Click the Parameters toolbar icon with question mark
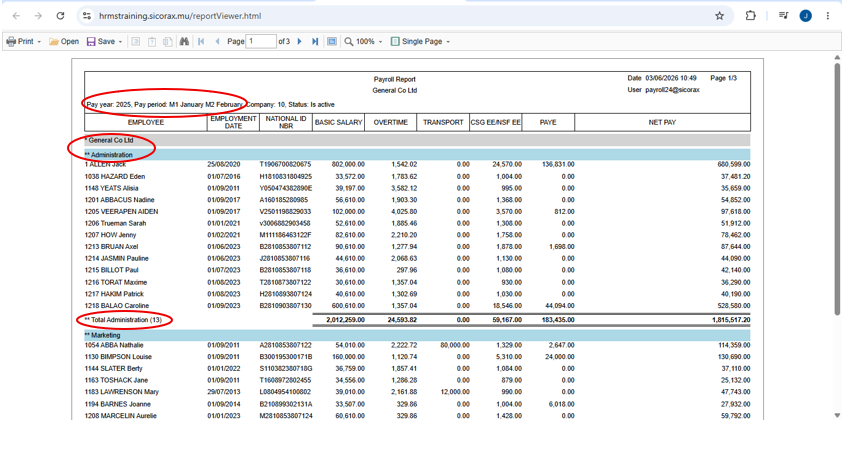This screenshot has height=451, width=846. (x=152, y=42)
